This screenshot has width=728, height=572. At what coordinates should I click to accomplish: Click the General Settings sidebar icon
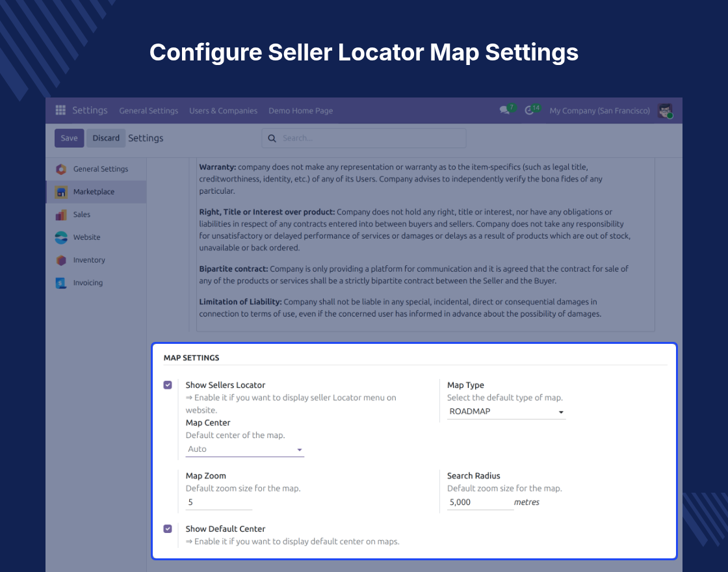(61, 169)
